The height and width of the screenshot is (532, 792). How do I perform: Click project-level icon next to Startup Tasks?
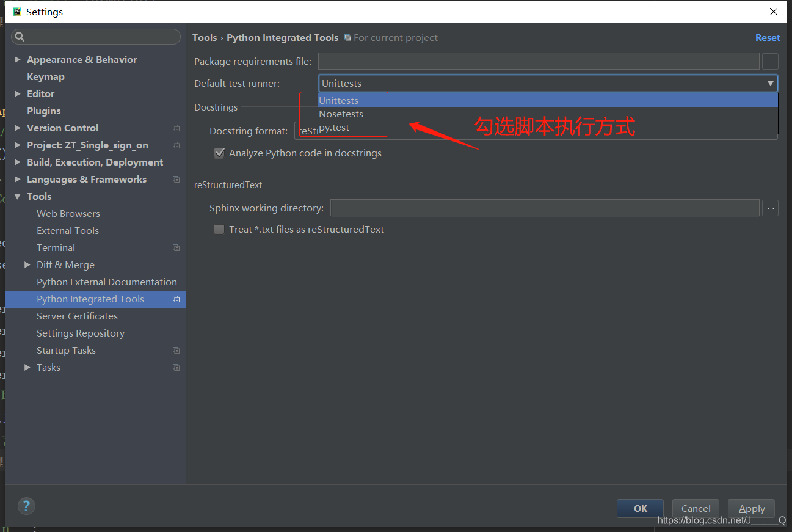coord(176,351)
